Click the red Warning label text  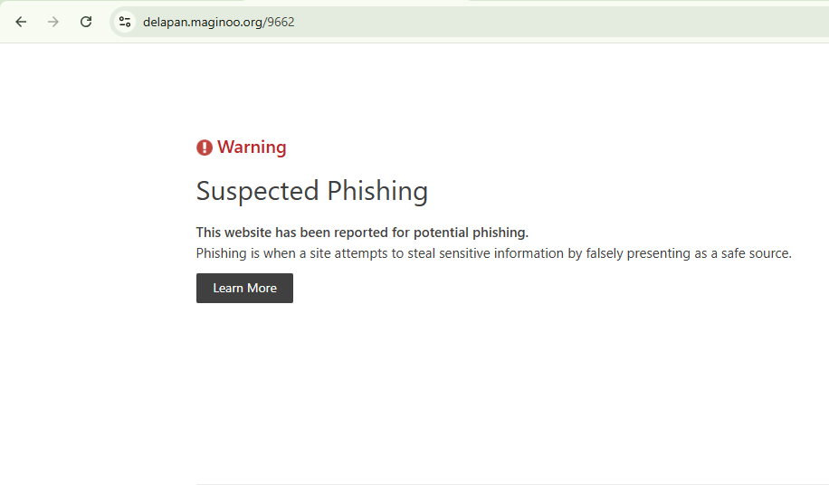tap(252, 147)
